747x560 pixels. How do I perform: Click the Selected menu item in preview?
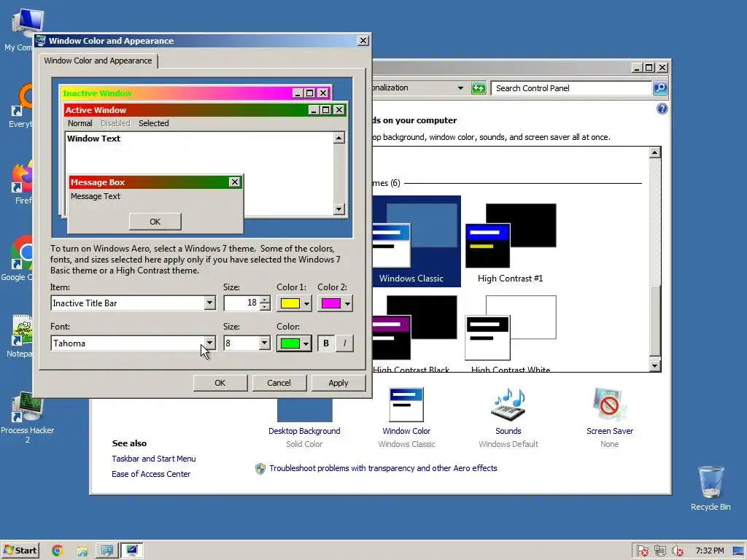(153, 123)
